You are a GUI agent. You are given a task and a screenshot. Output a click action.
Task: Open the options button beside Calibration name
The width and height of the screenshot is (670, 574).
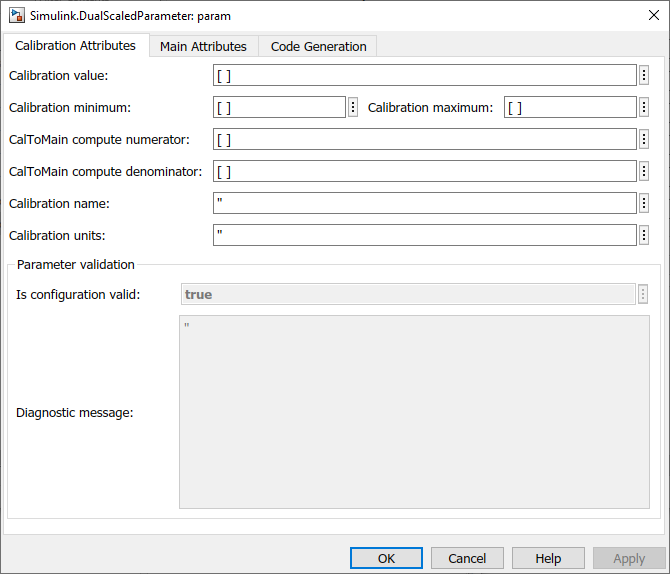644,204
